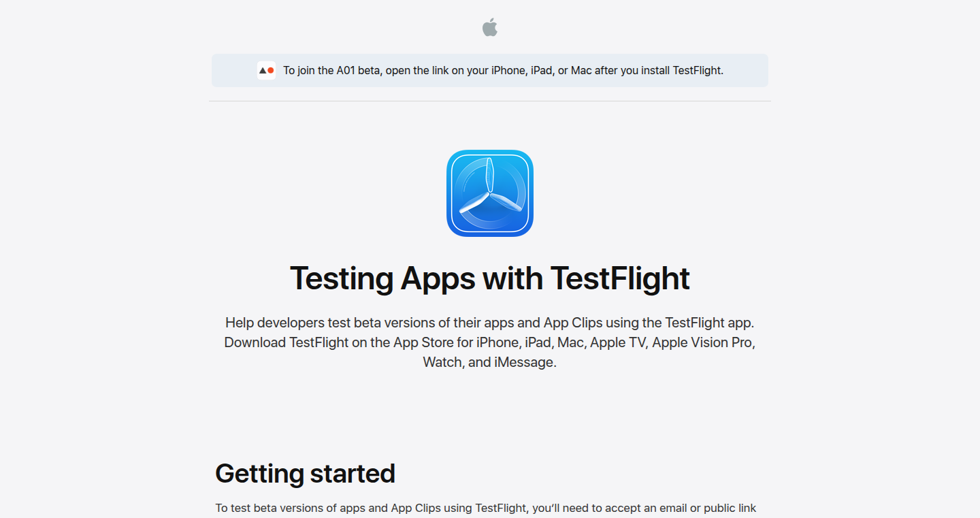
Task: Click the word "TestFlight" ending the banner sentence
Action: 697,70
